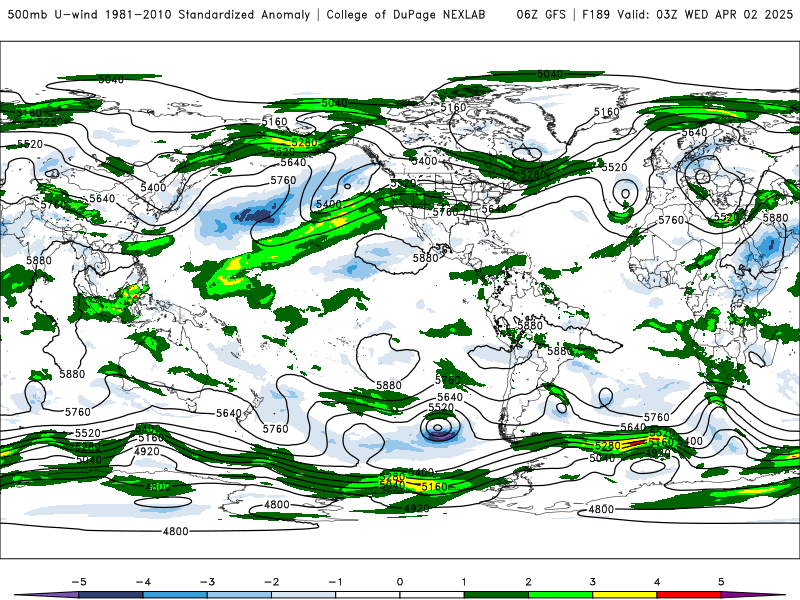Screen dimensions: 800x600
Task: Click the "06Z GFS" model run label
Action: coord(541,14)
